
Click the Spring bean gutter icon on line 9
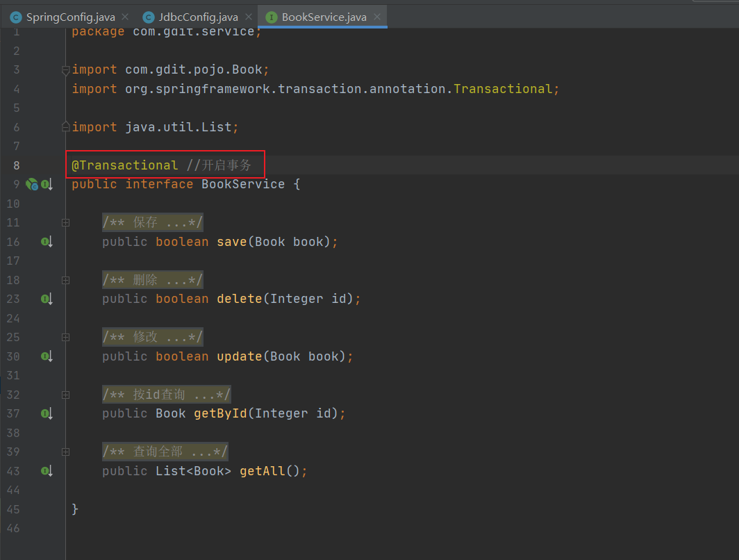click(31, 184)
